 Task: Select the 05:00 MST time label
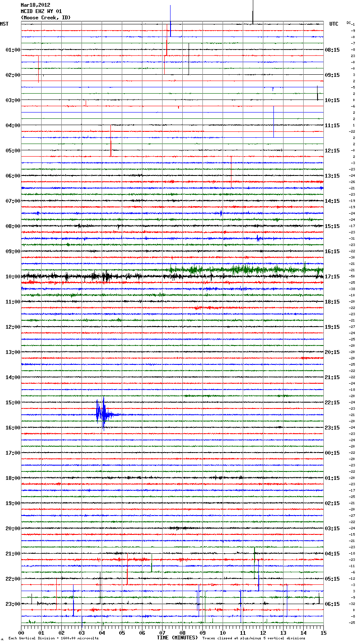pyautogui.click(x=13, y=151)
